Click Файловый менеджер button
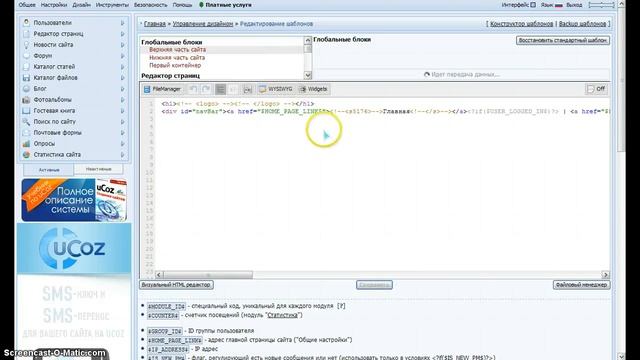This screenshot has height=360, width=640. 582,285
